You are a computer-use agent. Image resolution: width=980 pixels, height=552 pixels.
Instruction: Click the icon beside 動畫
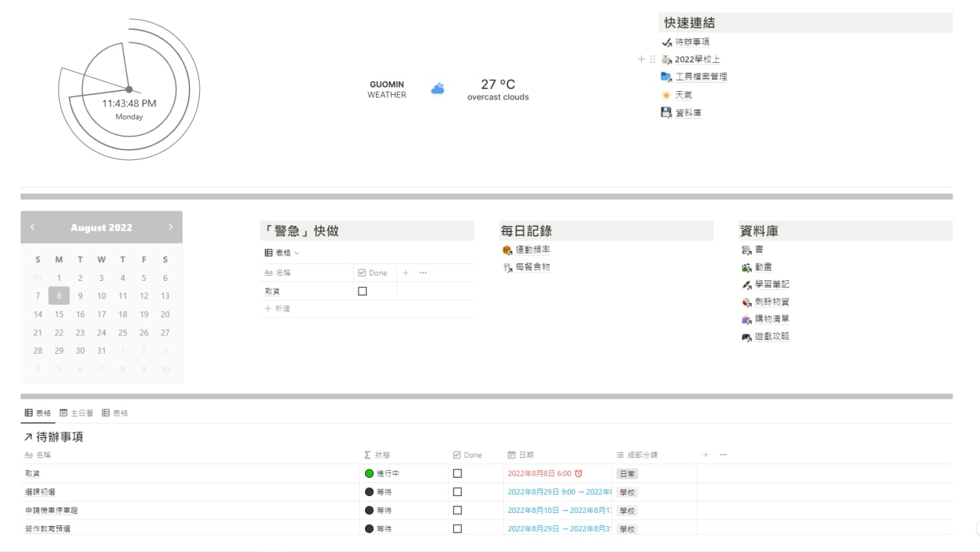[746, 268]
